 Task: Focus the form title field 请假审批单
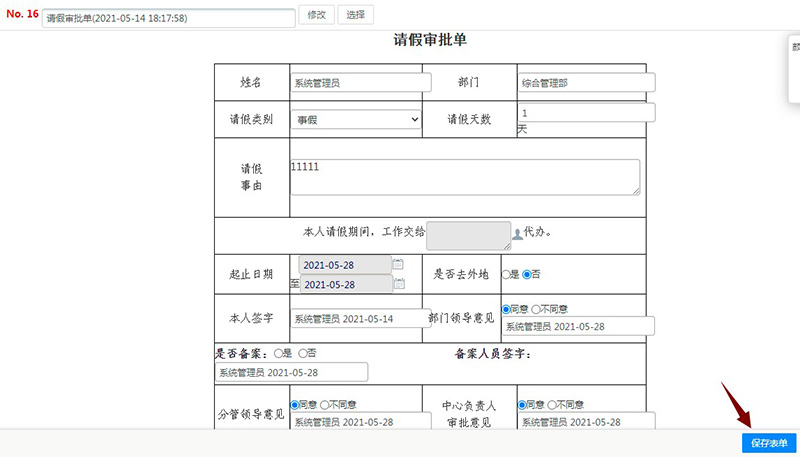[169, 18]
